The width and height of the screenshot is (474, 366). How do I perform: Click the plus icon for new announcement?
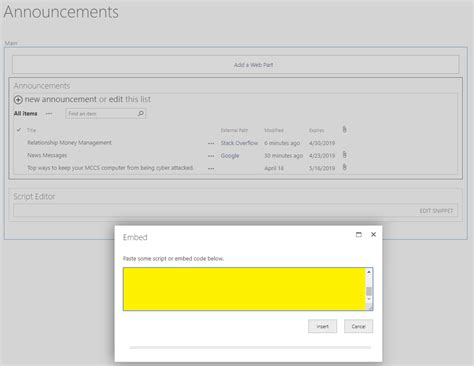[18, 100]
